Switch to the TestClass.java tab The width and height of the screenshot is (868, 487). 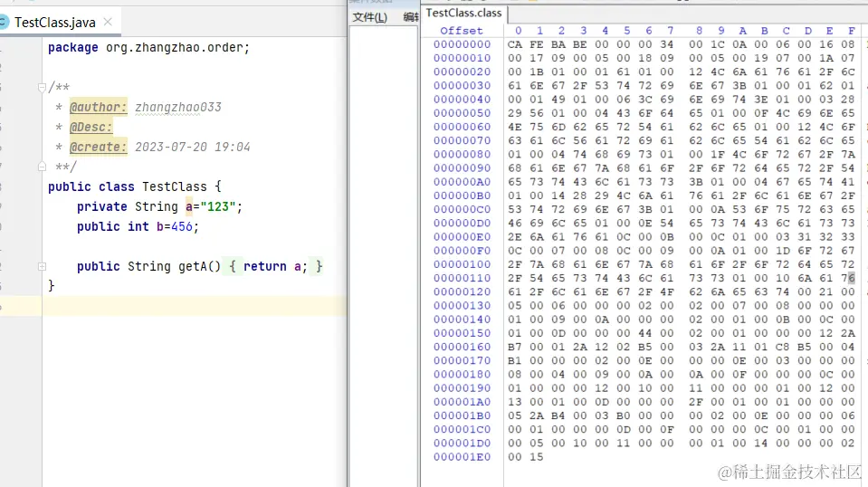click(x=55, y=22)
